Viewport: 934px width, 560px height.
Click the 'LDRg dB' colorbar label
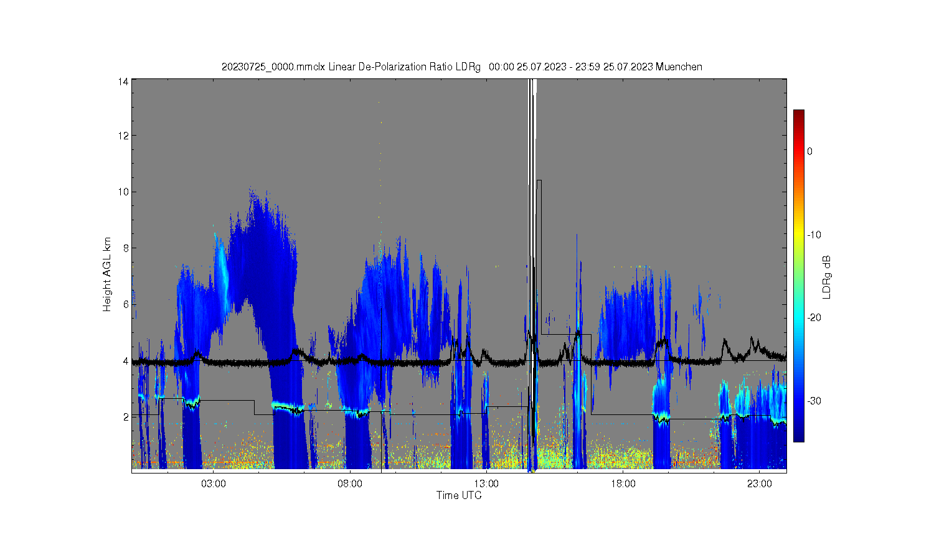(x=827, y=277)
